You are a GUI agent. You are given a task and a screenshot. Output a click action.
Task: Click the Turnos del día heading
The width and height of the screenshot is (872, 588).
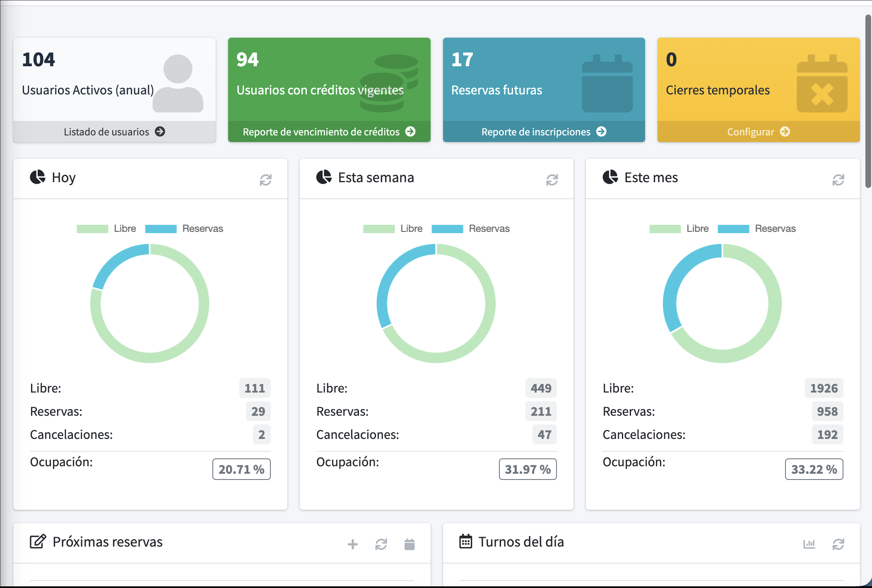[x=521, y=542]
